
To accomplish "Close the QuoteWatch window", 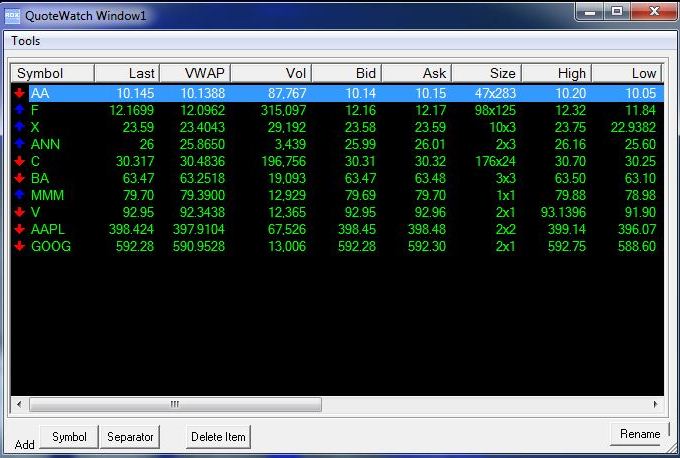I will coord(654,12).
